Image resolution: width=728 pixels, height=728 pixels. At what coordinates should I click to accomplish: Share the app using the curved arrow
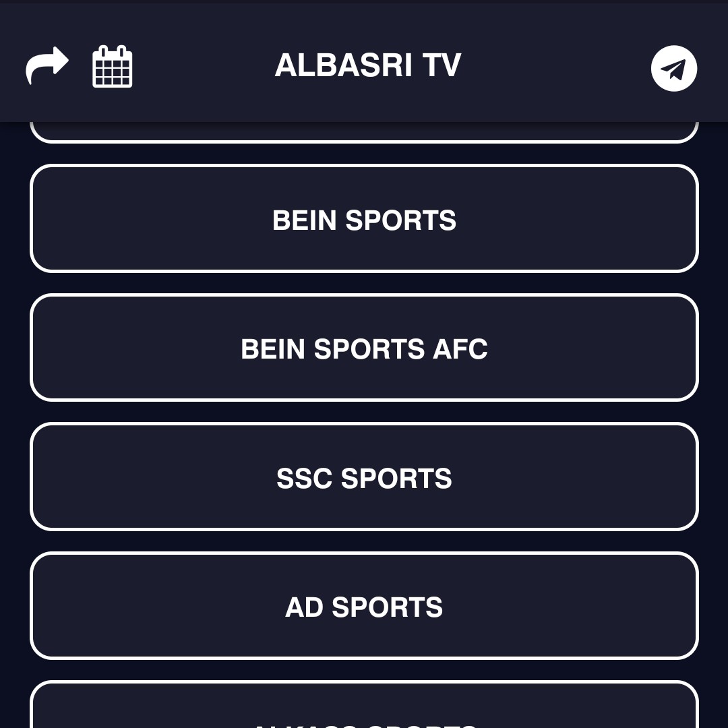click(47, 65)
